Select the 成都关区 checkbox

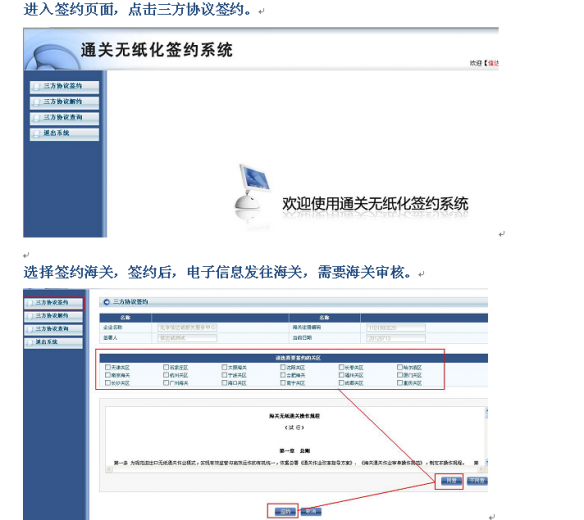click(x=341, y=383)
